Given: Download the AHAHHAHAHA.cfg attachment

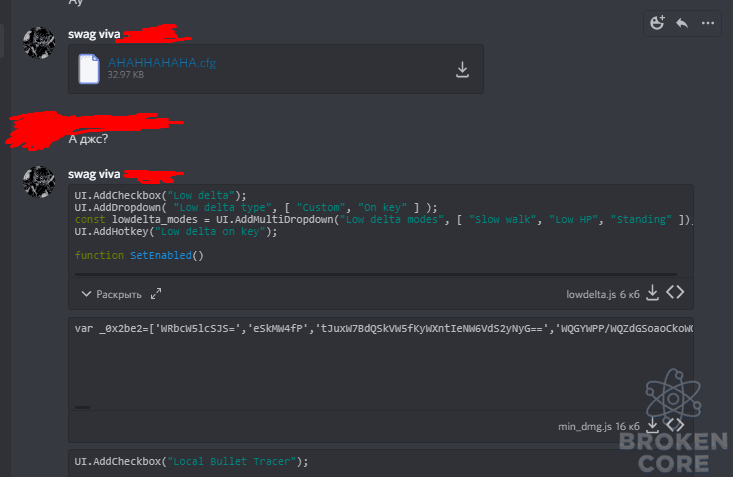Looking at the screenshot, I should [462, 70].
